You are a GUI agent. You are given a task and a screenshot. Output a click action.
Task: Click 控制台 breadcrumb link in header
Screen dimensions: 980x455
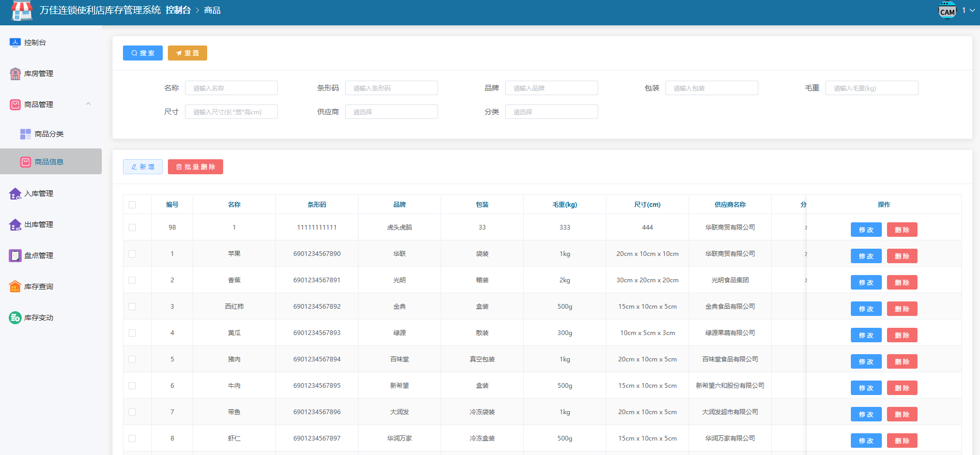(x=178, y=10)
